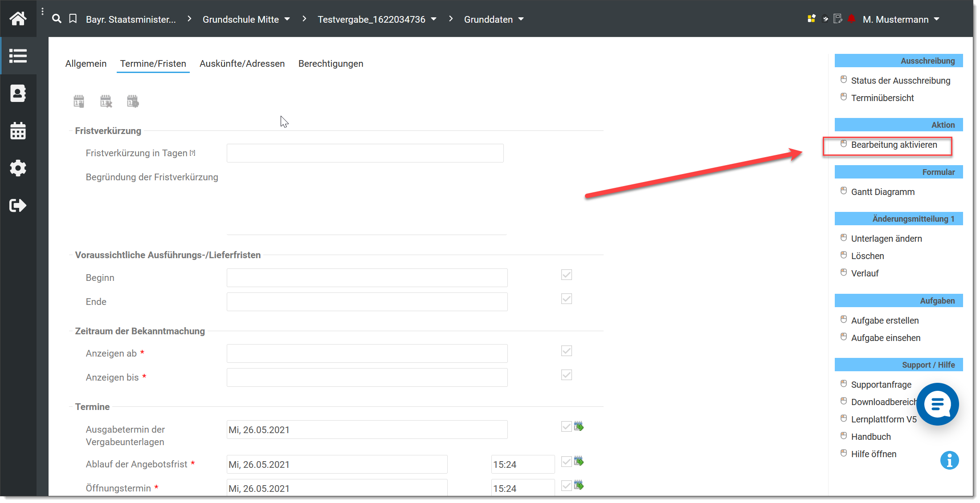
Task: Click the calendar delete toolbar icon
Action: (106, 101)
